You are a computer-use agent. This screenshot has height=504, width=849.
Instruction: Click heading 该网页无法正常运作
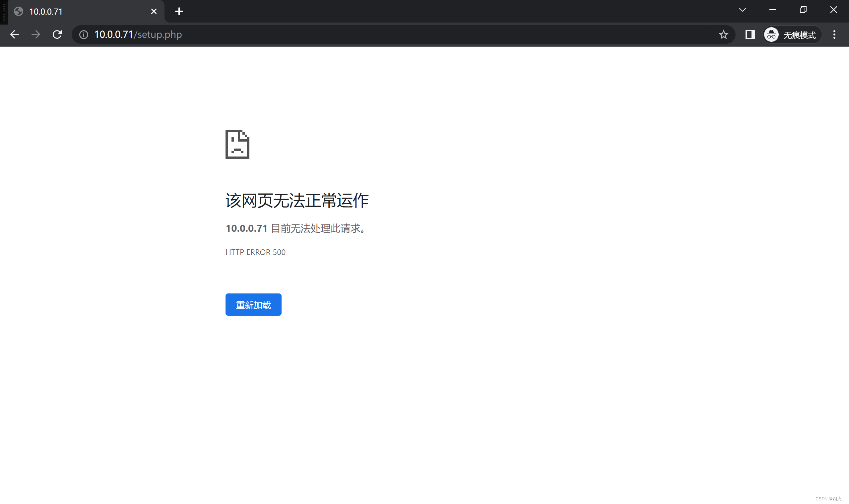click(x=297, y=200)
